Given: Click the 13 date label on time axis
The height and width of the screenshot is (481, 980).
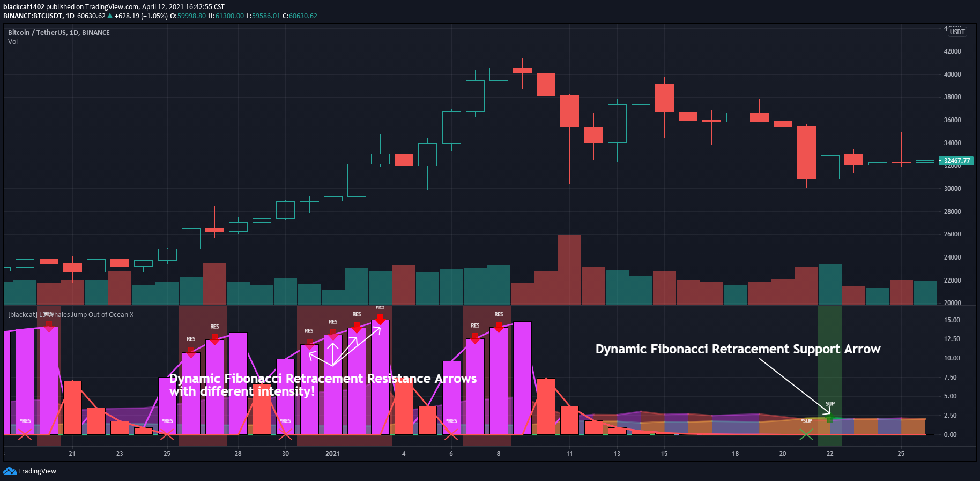Looking at the screenshot, I should tap(617, 454).
